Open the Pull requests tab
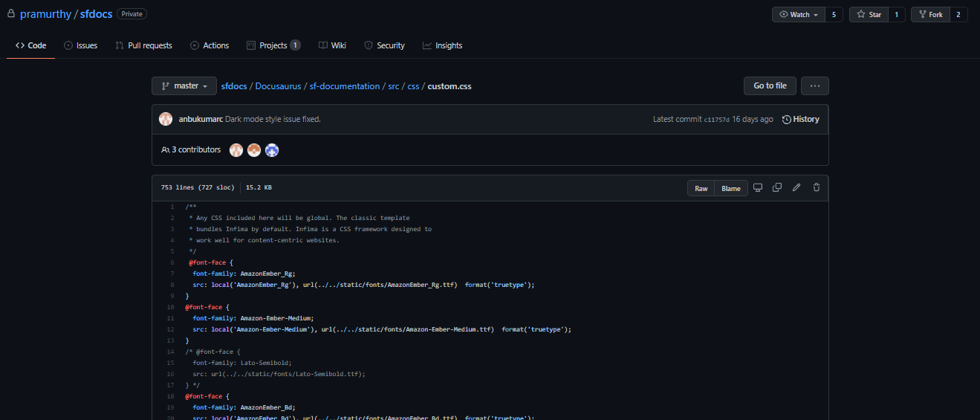The width and height of the screenshot is (980, 420). pyautogui.click(x=143, y=45)
